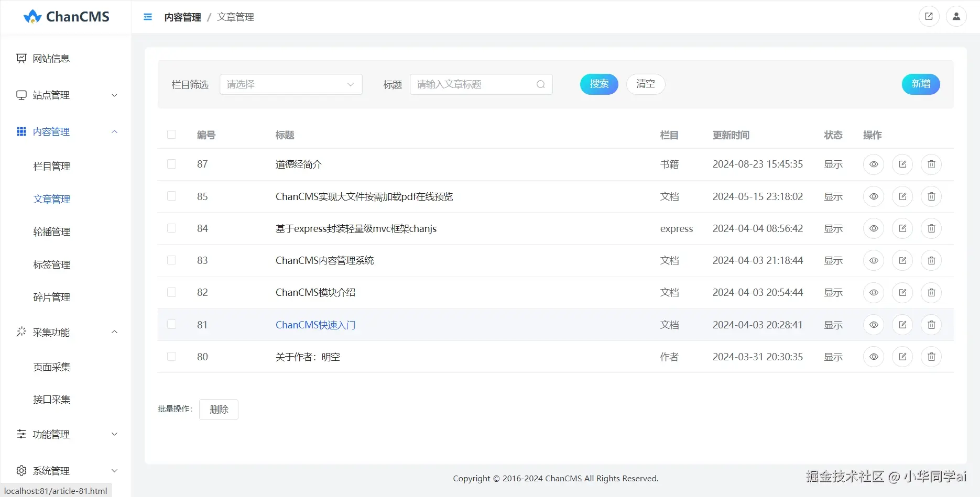The image size is (980, 497).
Task: Preview article 80 with the eye icon
Action: pyautogui.click(x=874, y=357)
